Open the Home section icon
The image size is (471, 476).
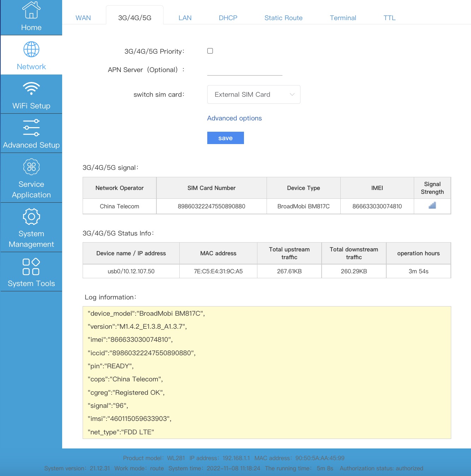(x=31, y=10)
